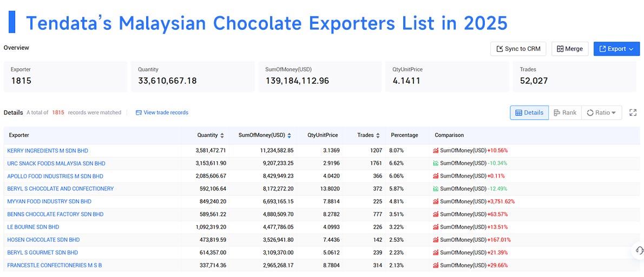Click trend chart icon for BENNS CHOCOLATE row
Image resolution: width=644 pixels, height=277 pixels.
pyautogui.click(x=436, y=214)
